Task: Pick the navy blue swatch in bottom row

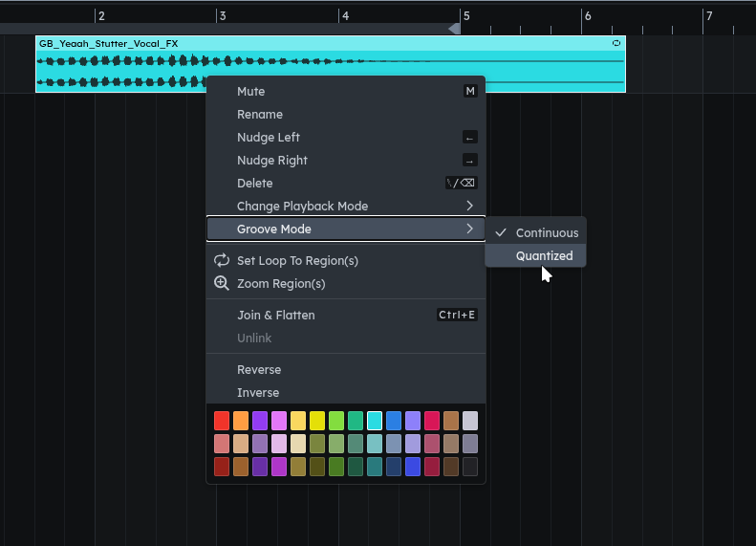Action: (394, 467)
